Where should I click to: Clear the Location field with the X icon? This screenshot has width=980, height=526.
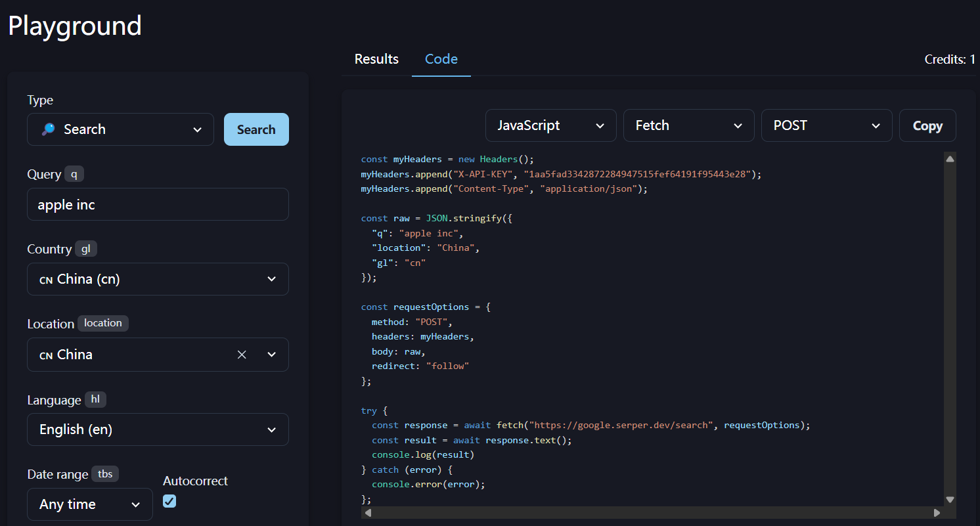click(242, 355)
